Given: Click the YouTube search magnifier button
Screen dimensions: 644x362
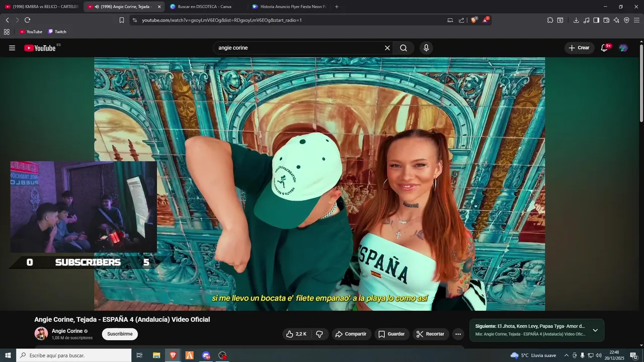Looking at the screenshot, I should pyautogui.click(x=404, y=48).
